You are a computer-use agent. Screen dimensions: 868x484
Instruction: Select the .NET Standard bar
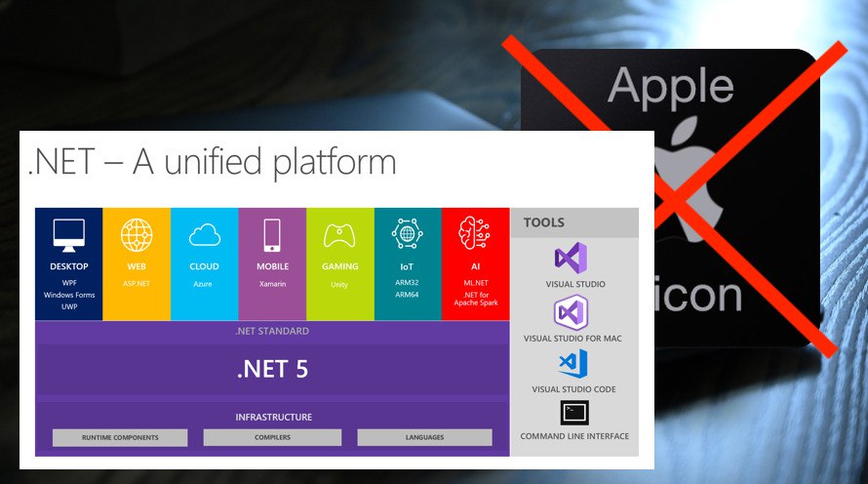pyautogui.click(x=272, y=331)
